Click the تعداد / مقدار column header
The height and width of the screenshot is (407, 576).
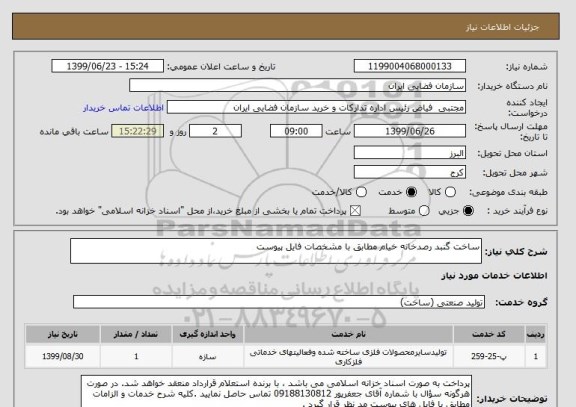[136, 334]
